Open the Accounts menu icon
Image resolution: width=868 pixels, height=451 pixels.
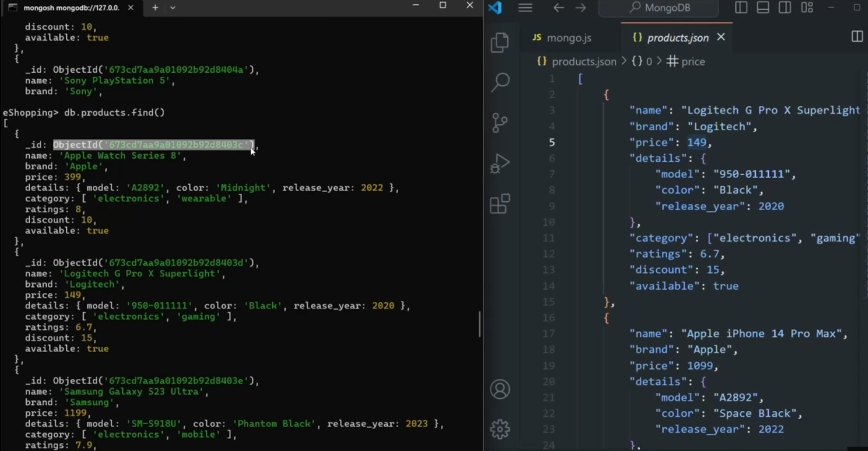(x=500, y=389)
